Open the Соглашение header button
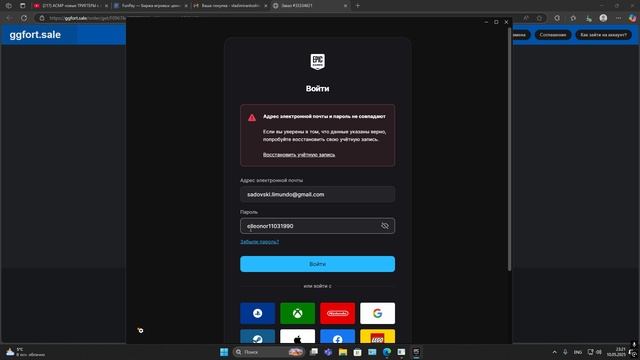The width and height of the screenshot is (640, 360). pyautogui.click(x=553, y=35)
